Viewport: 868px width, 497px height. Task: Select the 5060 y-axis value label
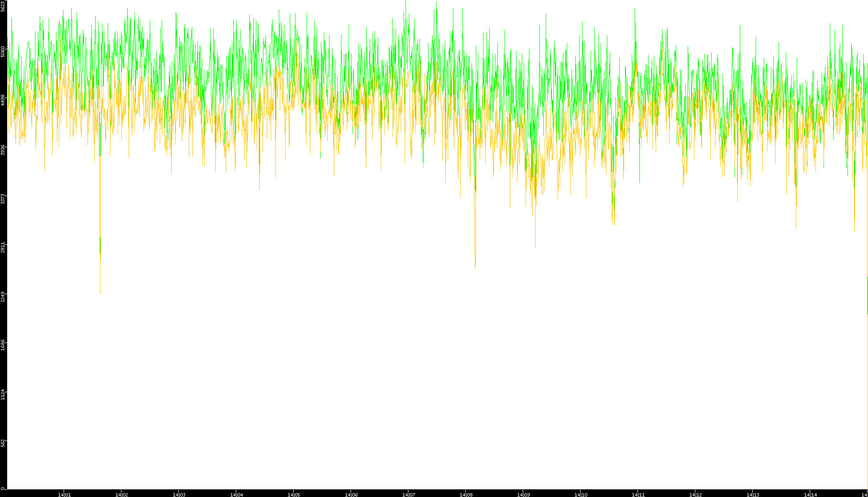click(3, 51)
